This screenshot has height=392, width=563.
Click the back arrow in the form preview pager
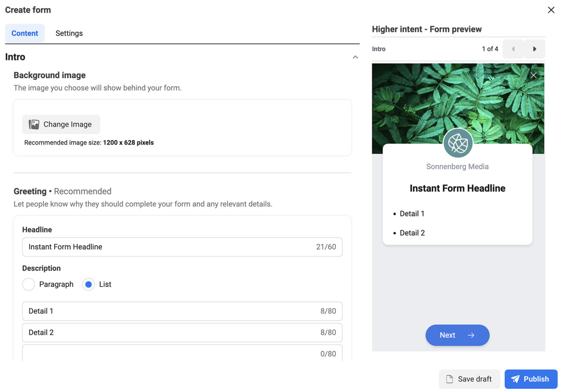[513, 48]
